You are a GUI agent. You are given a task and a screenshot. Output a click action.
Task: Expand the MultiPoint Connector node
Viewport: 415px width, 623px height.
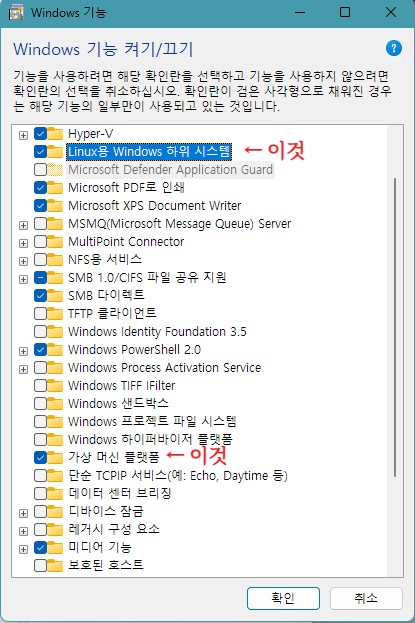coord(23,243)
